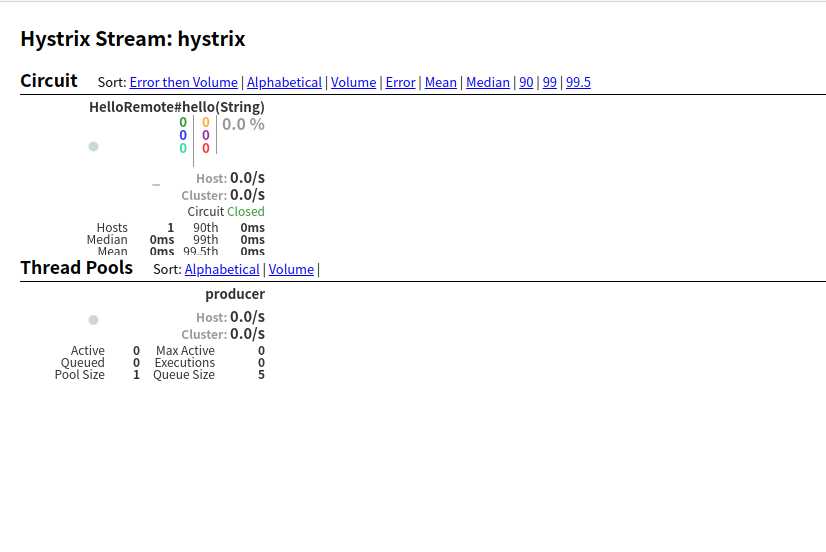Click the circuit health circle indicator
The image size is (826, 552).
[x=93, y=146]
